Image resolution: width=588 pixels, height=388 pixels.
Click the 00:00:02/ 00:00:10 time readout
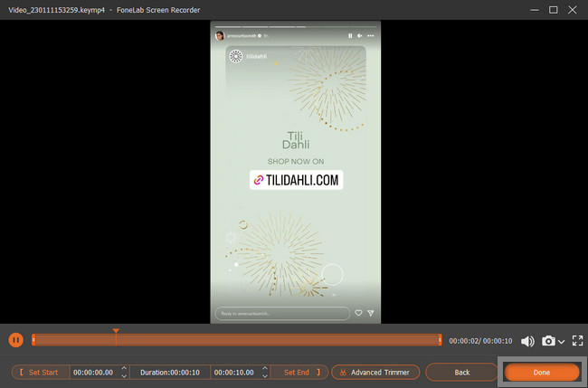(480, 341)
